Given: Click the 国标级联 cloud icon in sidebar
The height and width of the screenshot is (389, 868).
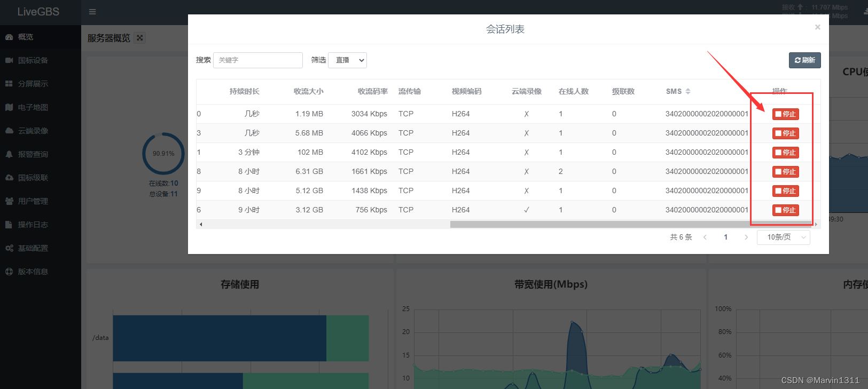Looking at the screenshot, I should coord(9,178).
